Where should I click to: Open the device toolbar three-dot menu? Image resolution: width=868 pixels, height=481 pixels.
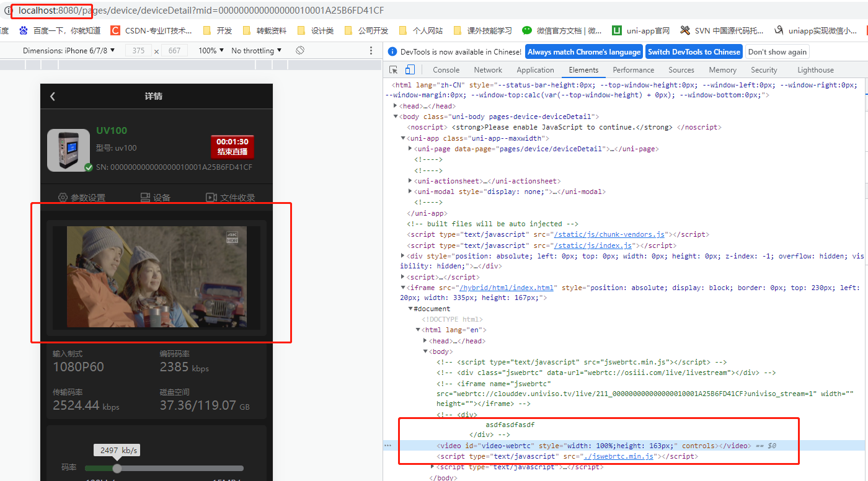point(371,51)
